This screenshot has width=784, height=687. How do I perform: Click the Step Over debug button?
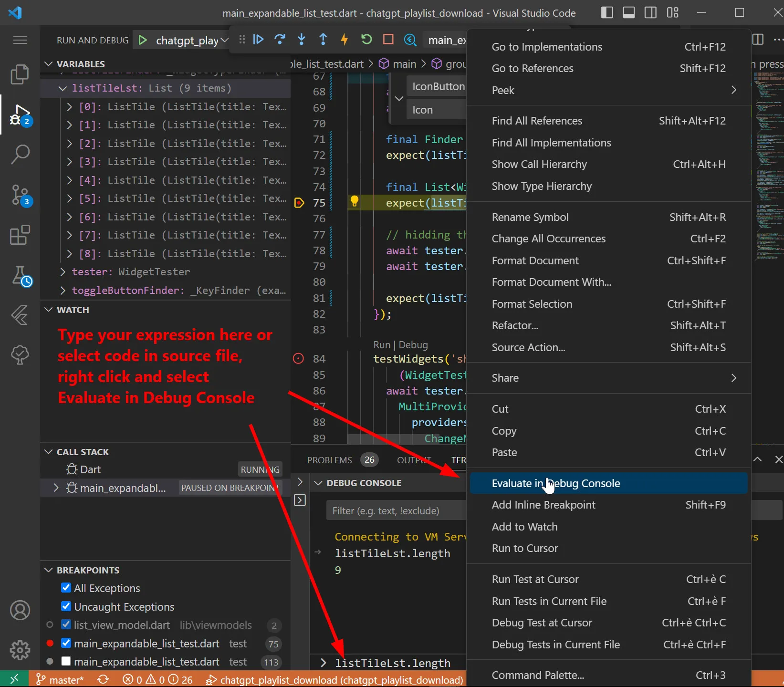pyautogui.click(x=280, y=40)
